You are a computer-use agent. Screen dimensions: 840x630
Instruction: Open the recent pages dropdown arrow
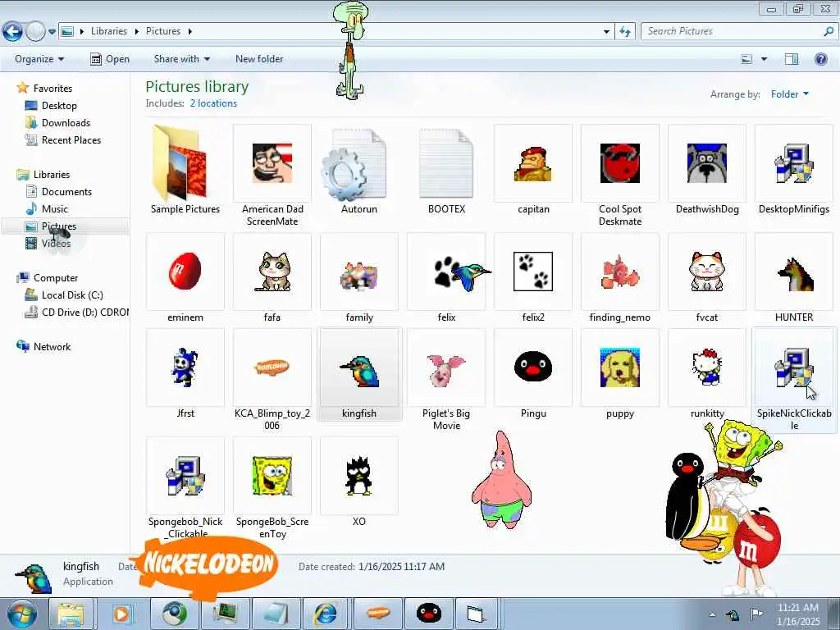pos(52,32)
